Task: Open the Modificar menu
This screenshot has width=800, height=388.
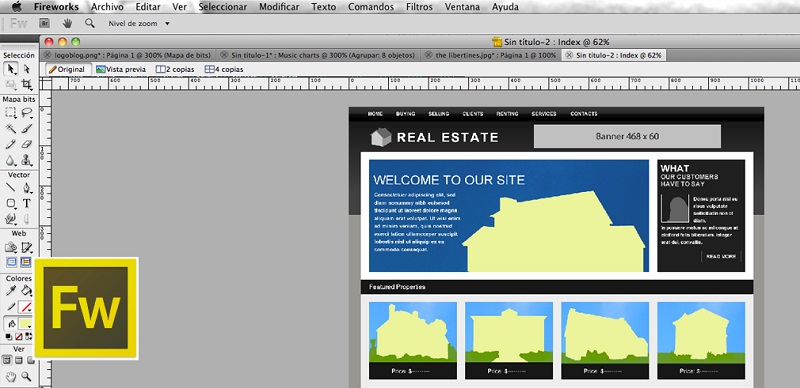Action: click(x=279, y=7)
